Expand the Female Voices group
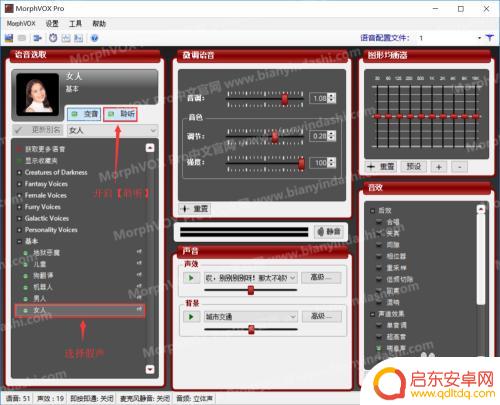 coord(19,195)
